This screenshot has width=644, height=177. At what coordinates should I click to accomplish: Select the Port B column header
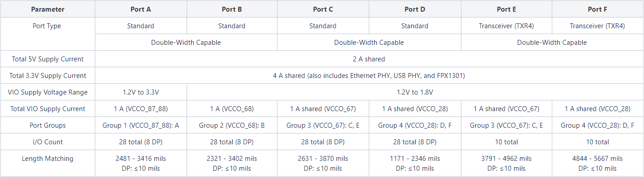pos(232,9)
